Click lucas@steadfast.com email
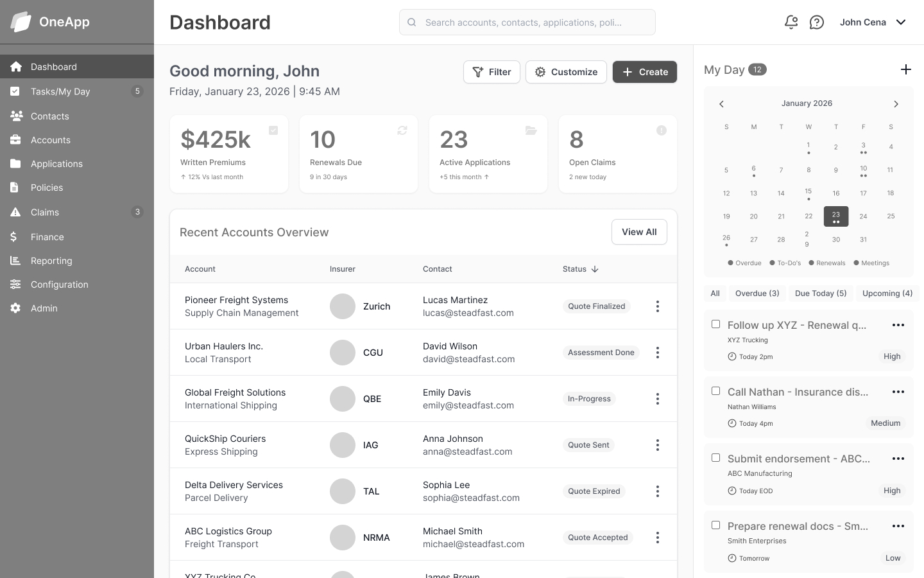924x578 pixels. pyautogui.click(x=468, y=313)
